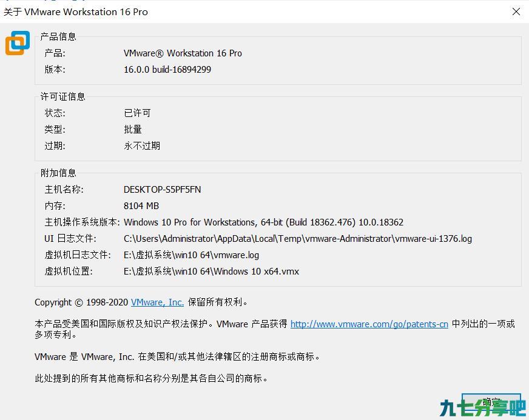Close the About VMware Workstation dialog
The width and height of the screenshot is (529, 420).
click(x=516, y=12)
